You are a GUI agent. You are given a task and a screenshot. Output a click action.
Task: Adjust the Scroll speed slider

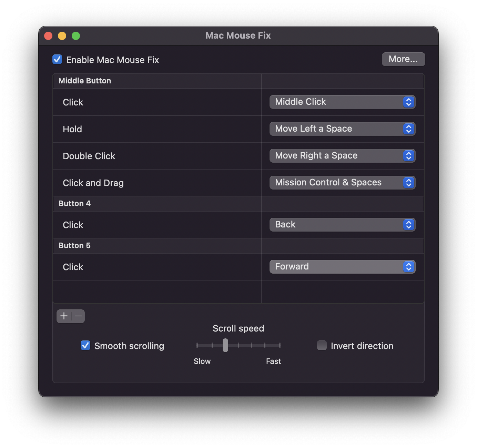pyautogui.click(x=225, y=345)
